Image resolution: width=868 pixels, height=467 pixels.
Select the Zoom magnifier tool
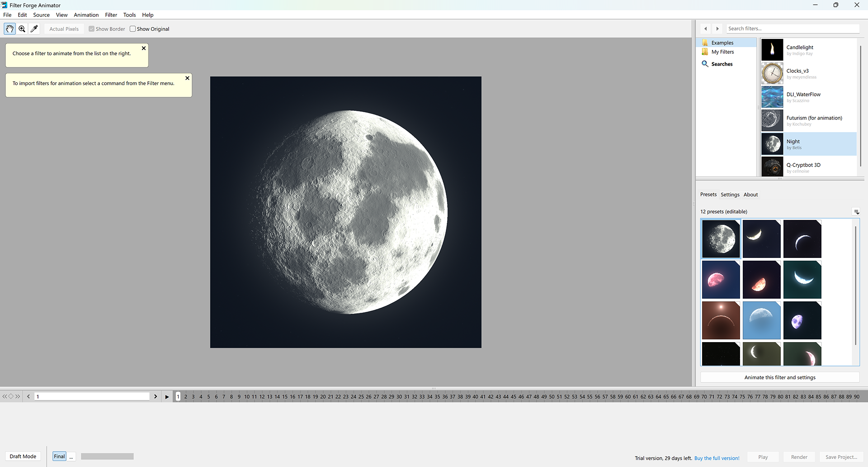point(22,29)
